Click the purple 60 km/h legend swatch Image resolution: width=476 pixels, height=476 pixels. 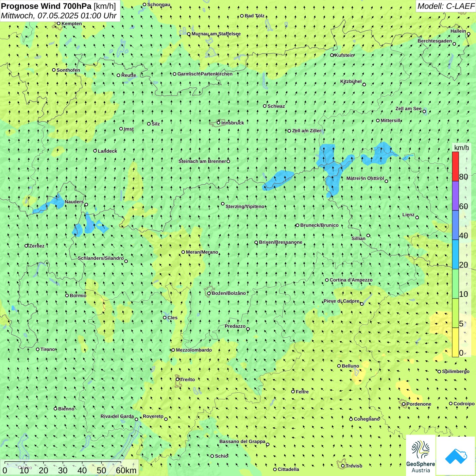click(455, 196)
